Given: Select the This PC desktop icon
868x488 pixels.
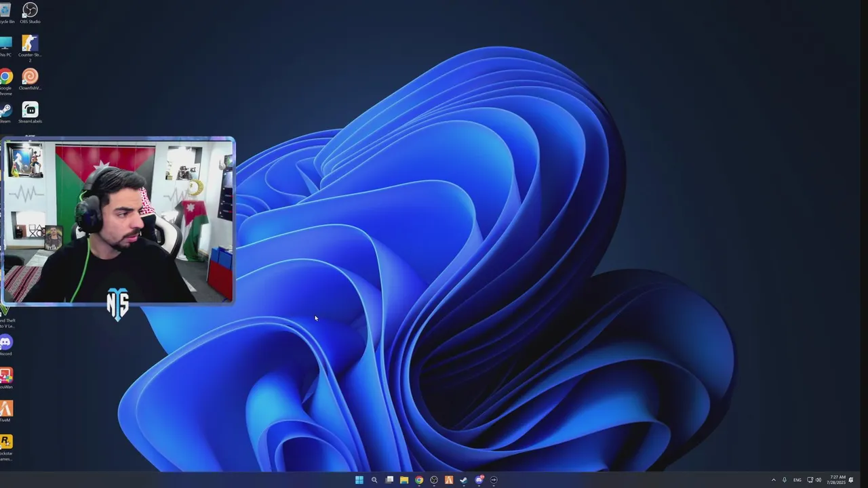Looking at the screenshot, I should pyautogui.click(x=5, y=46).
